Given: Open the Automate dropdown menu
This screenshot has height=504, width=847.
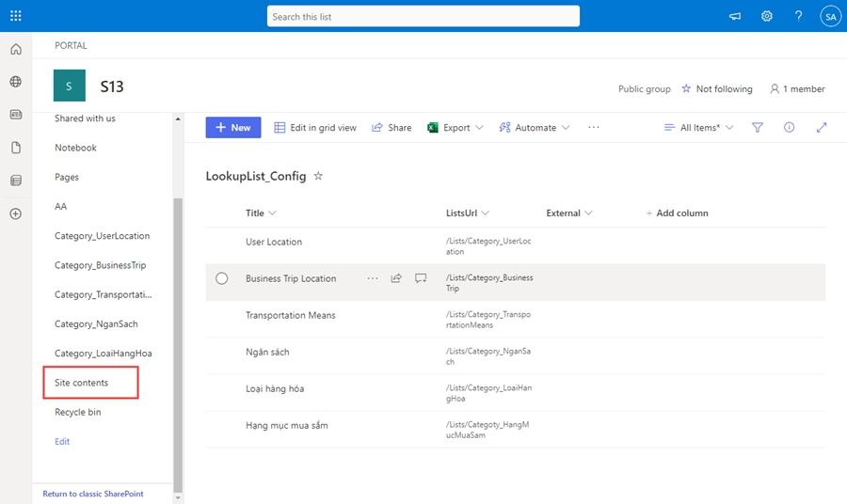Looking at the screenshot, I should point(535,128).
